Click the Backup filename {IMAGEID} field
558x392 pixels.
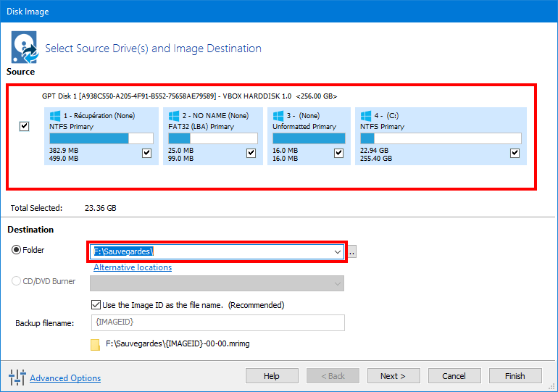pos(218,322)
